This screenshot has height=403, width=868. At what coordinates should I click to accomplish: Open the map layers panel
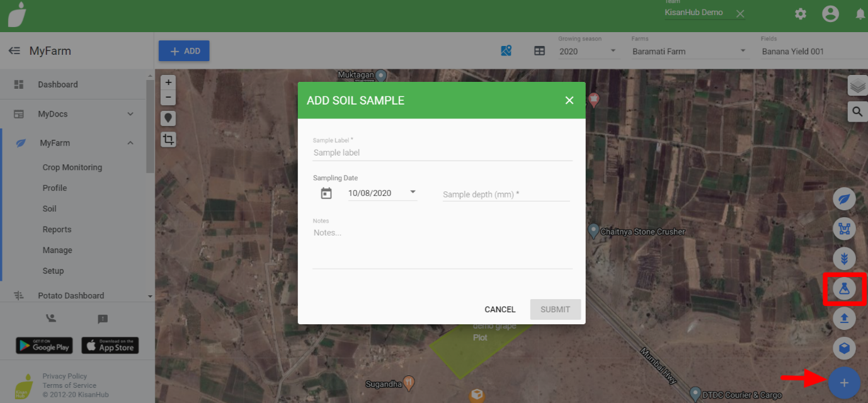[x=857, y=85]
